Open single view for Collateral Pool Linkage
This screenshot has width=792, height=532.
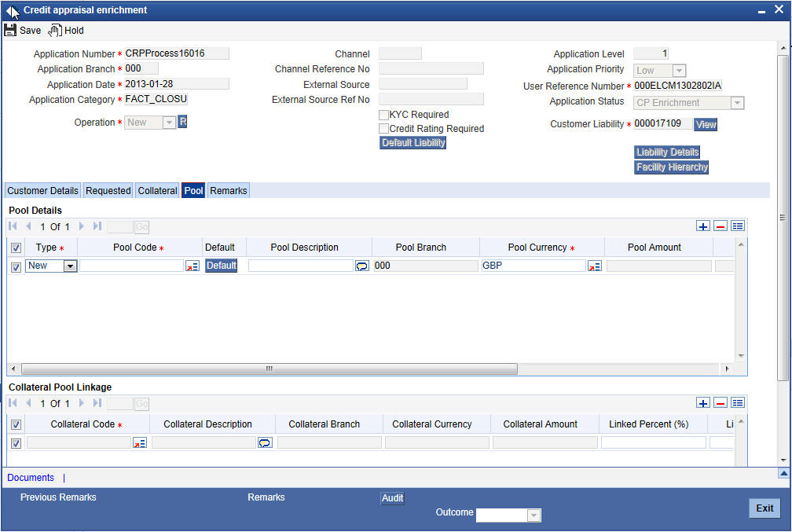point(738,402)
